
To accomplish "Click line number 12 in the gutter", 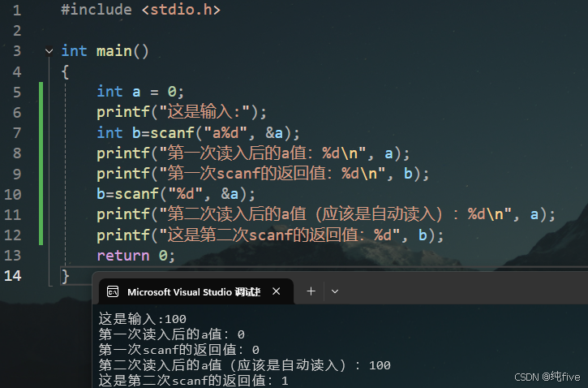I will [13, 235].
